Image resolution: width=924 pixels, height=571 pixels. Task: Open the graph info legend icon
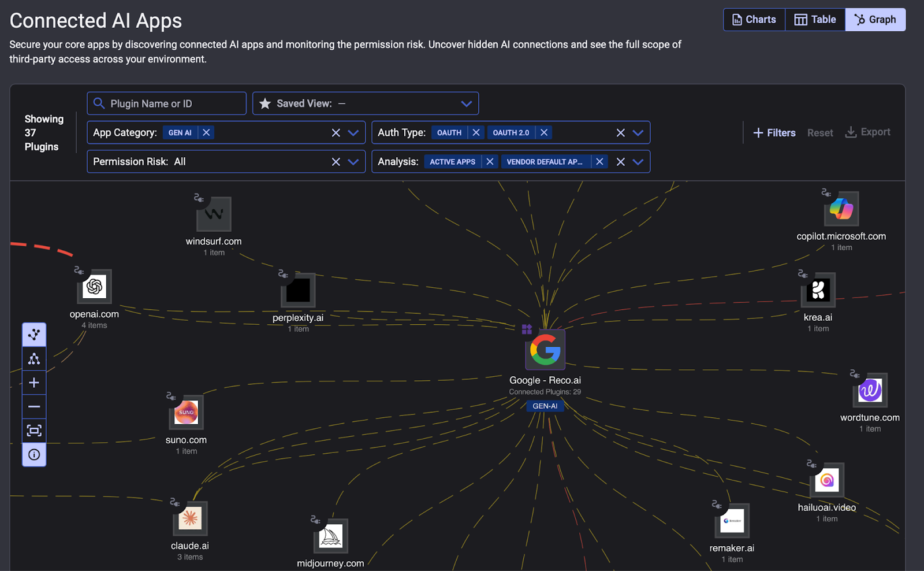[x=34, y=455]
